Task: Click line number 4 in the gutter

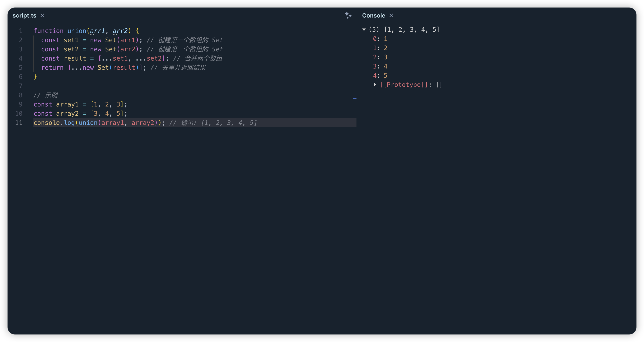Action: [21, 58]
